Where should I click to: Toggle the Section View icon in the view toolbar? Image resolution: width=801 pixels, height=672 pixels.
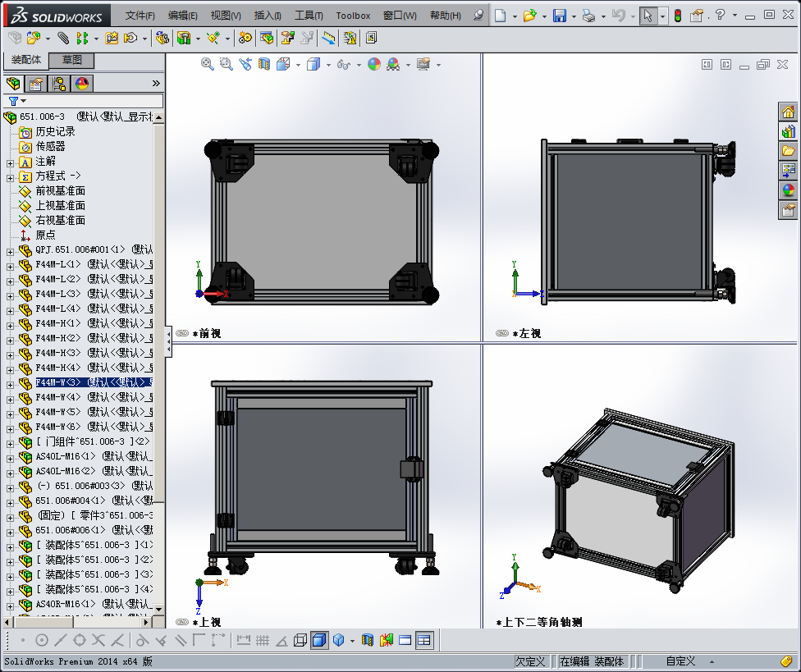coord(264,64)
